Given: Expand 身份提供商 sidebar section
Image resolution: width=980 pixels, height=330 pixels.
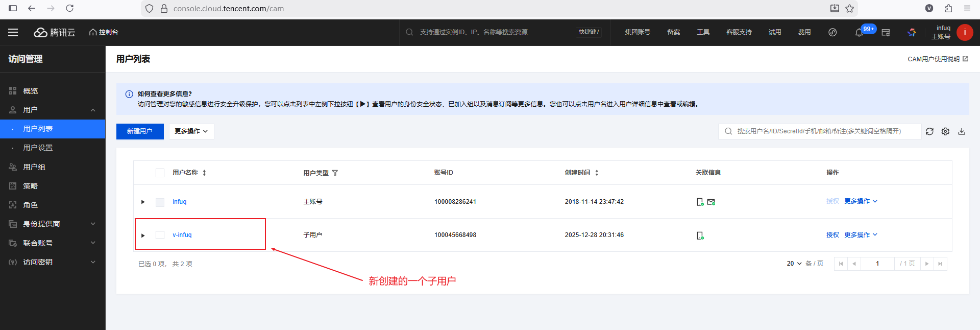Looking at the screenshot, I should pyautogui.click(x=53, y=224).
